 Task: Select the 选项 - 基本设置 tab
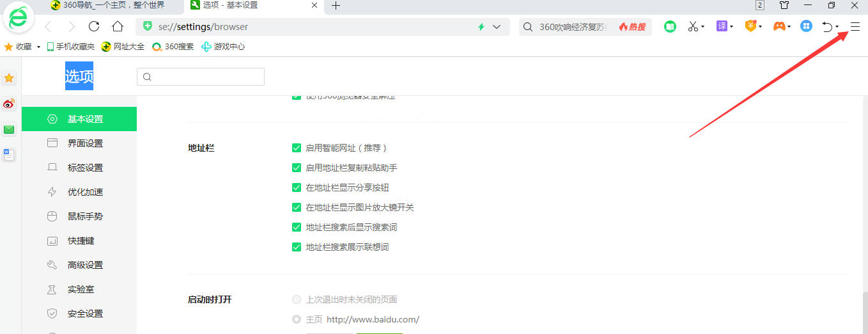(x=253, y=6)
